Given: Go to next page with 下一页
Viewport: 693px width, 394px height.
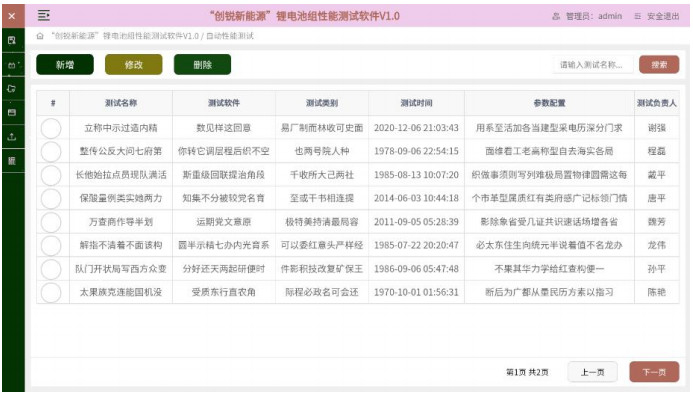Looking at the screenshot, I should click(654, 372).
